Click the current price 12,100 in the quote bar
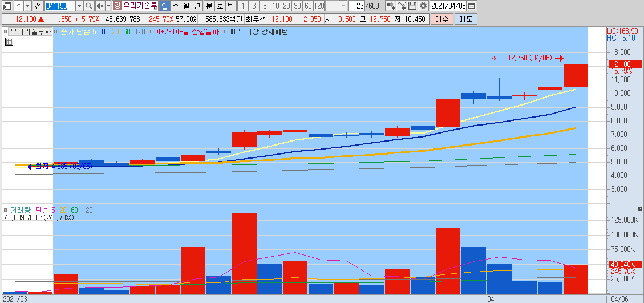 (x=26, y=19)
